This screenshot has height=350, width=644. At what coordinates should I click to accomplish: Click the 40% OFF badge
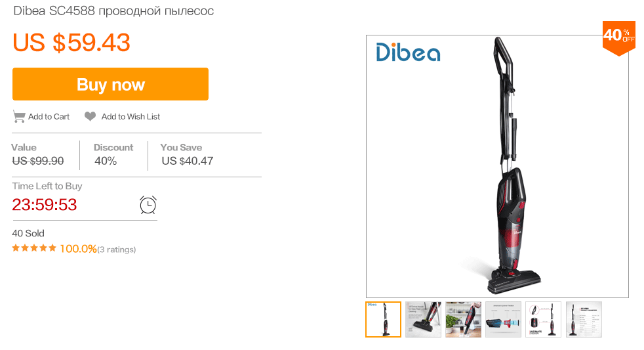coord(618,37)
